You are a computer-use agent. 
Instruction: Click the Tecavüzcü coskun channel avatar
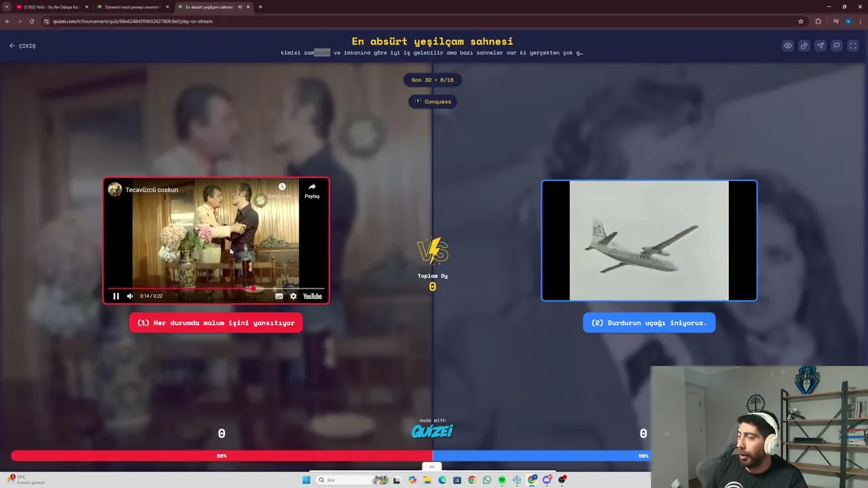(115, 190)
